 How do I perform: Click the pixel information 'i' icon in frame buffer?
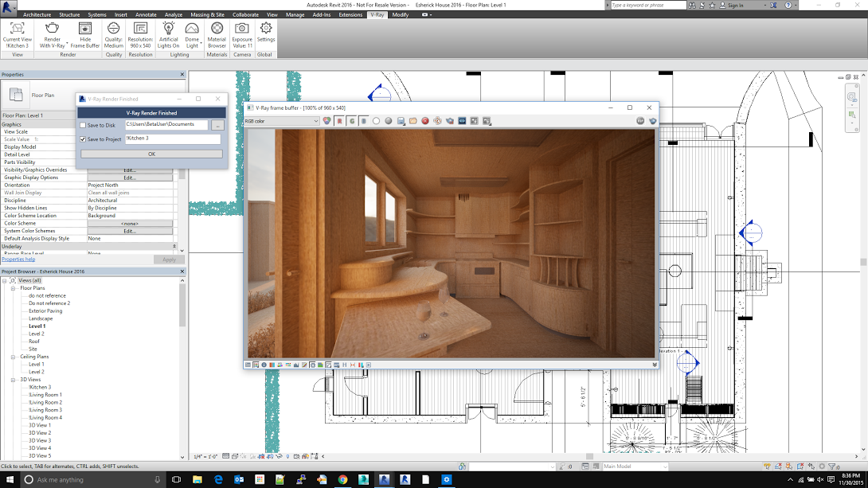click(x=264, y=365)
